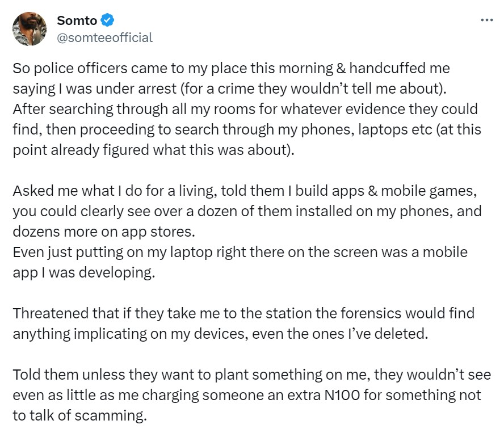Viewport: 504px width, 433px height.
Task: Click the final line "to talk of scamming."
Action: pyautogui.click(x=78, y=415)
